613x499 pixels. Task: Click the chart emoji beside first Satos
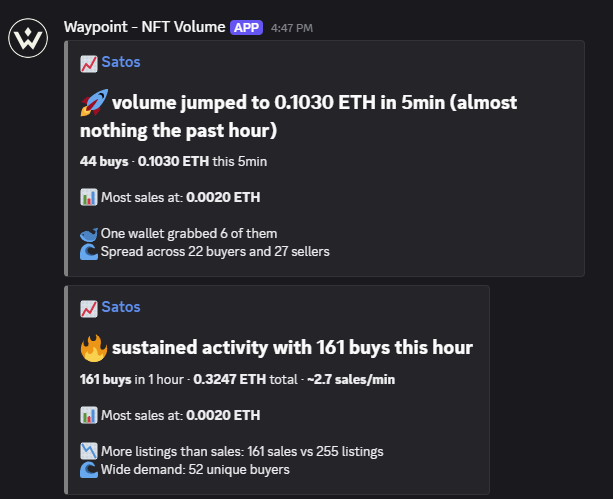click(89, 64)
